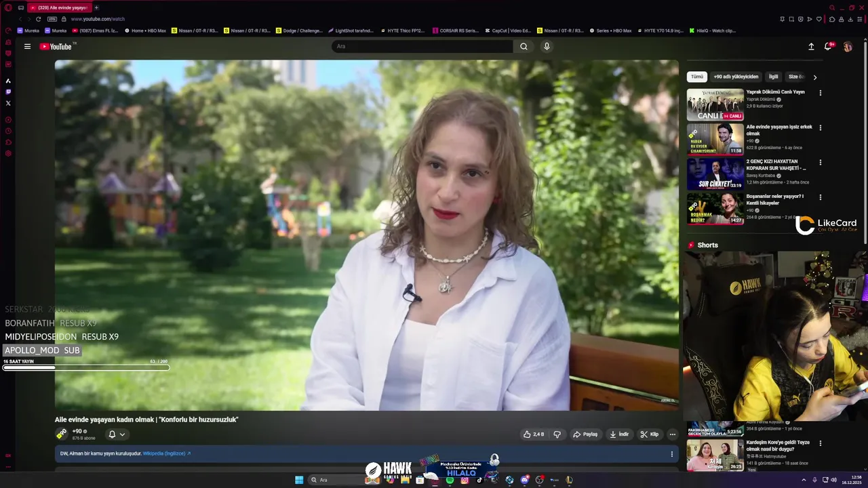Screen dimensions: 868x488
Task: Open the LightShot bookmark
Action: (x=351, y=30)
